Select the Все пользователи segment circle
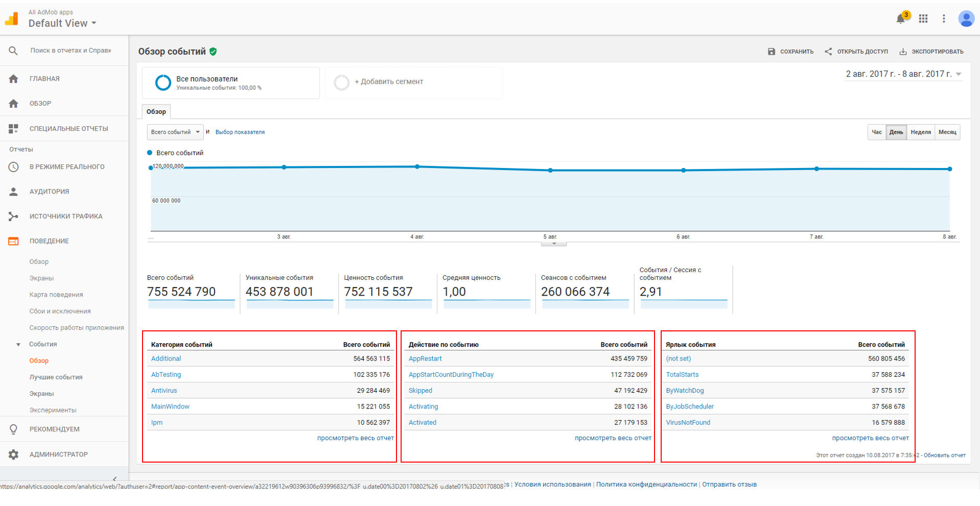980x506 pixels. coord(163,82)
